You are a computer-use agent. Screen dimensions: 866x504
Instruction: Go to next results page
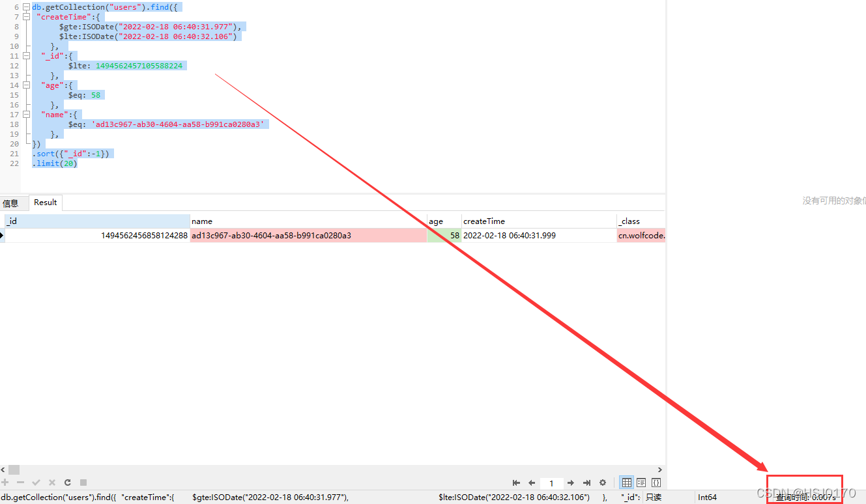(571, 483)
